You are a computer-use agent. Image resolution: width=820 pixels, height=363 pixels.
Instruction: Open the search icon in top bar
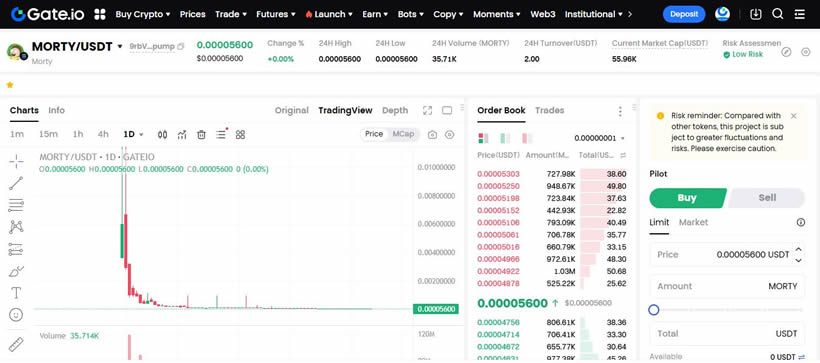(778, 14)
